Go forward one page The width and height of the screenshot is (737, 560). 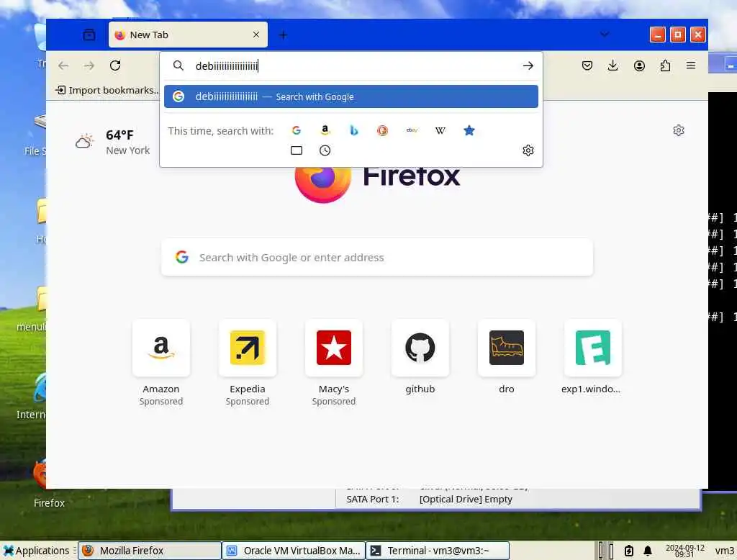point(89,66)
